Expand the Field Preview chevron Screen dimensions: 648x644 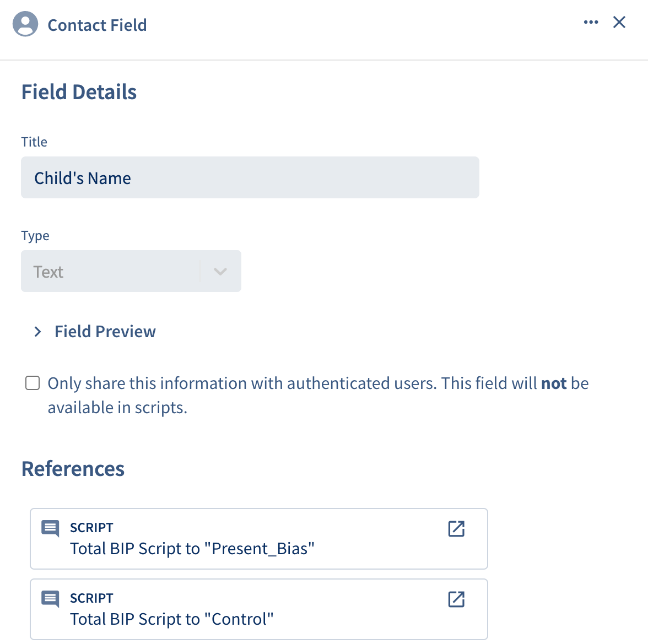click(37, 331)
